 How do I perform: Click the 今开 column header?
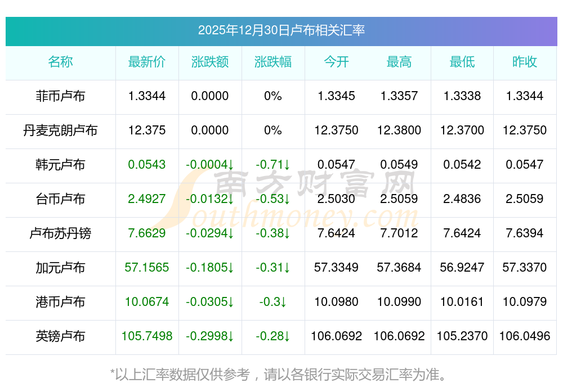336,62
